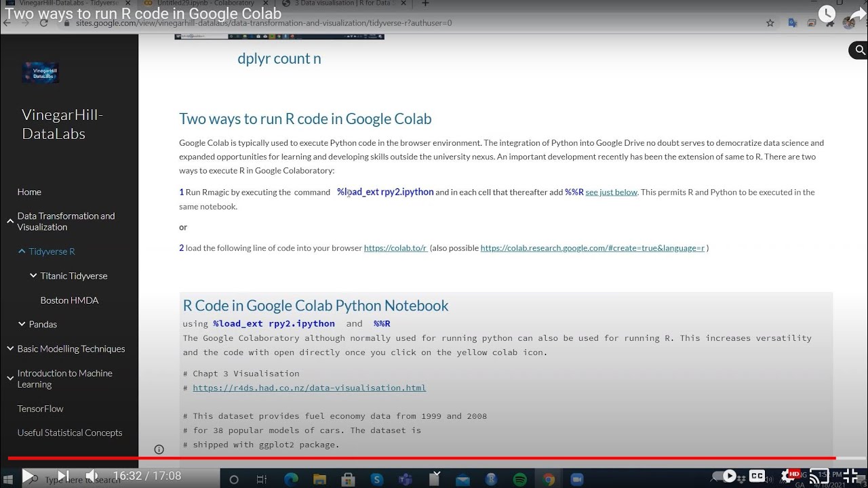Open Titanic Tidyverse page
This screenshot has height=488, width=868.
74,276
